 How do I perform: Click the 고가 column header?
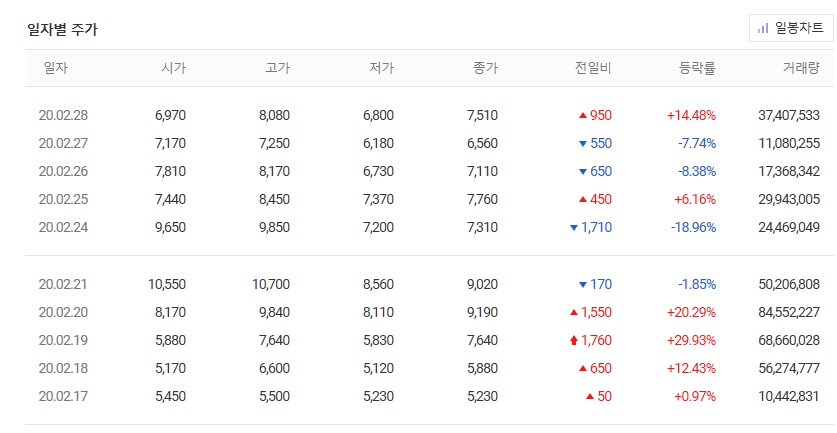[278, 68]
